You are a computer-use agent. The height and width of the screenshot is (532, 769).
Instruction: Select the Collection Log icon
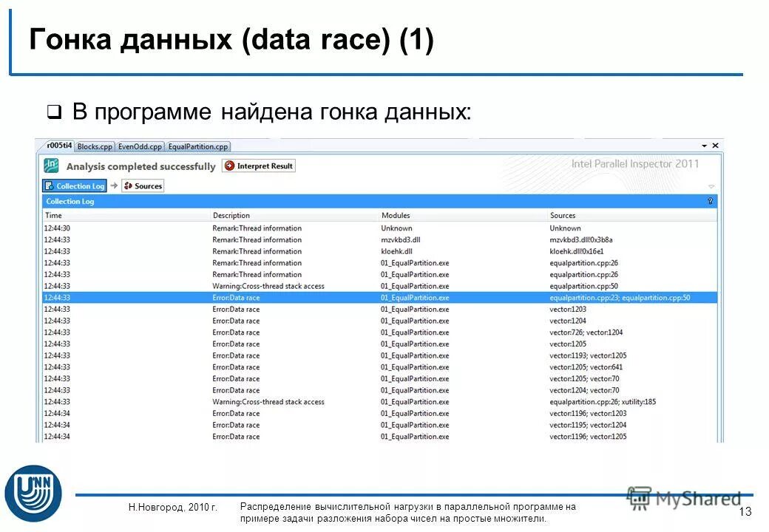coord(50,185)
